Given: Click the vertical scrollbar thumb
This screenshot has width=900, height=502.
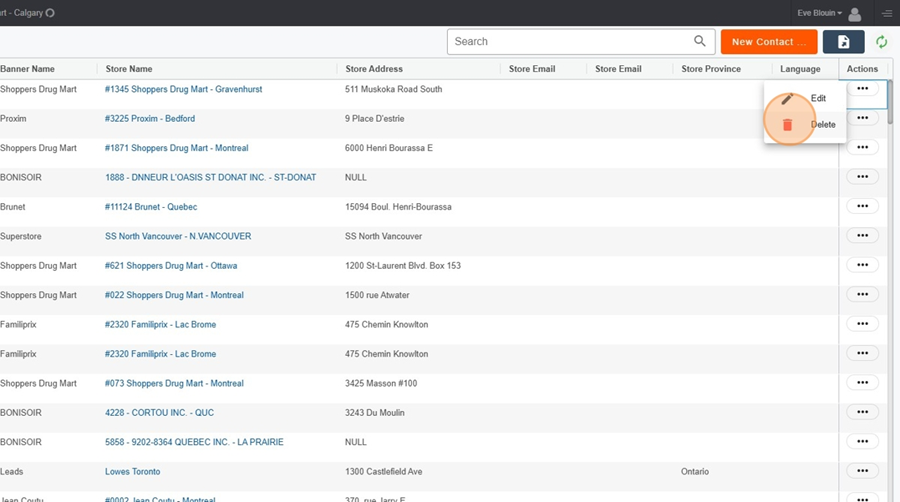Looking at the screenshot, I should click(x=890, y=102).
